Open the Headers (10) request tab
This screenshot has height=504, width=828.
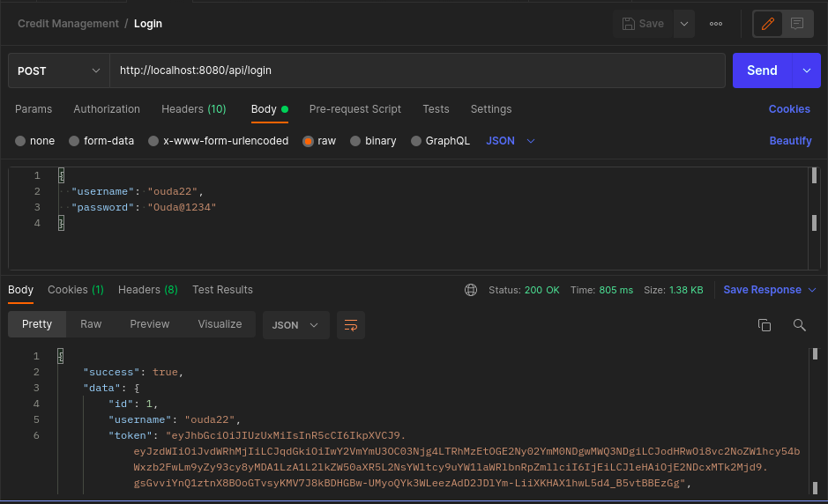point(194,109)
